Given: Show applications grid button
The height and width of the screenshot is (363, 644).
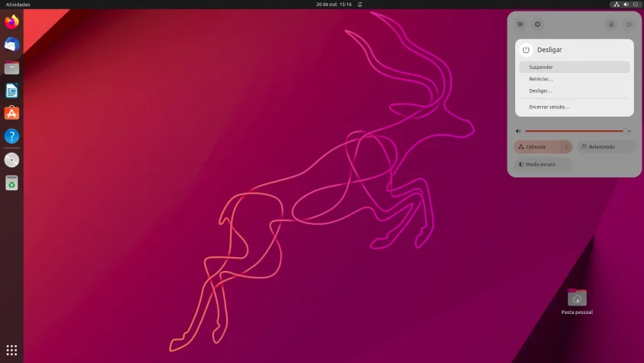Looking at the screenshot, I should 11,350.
